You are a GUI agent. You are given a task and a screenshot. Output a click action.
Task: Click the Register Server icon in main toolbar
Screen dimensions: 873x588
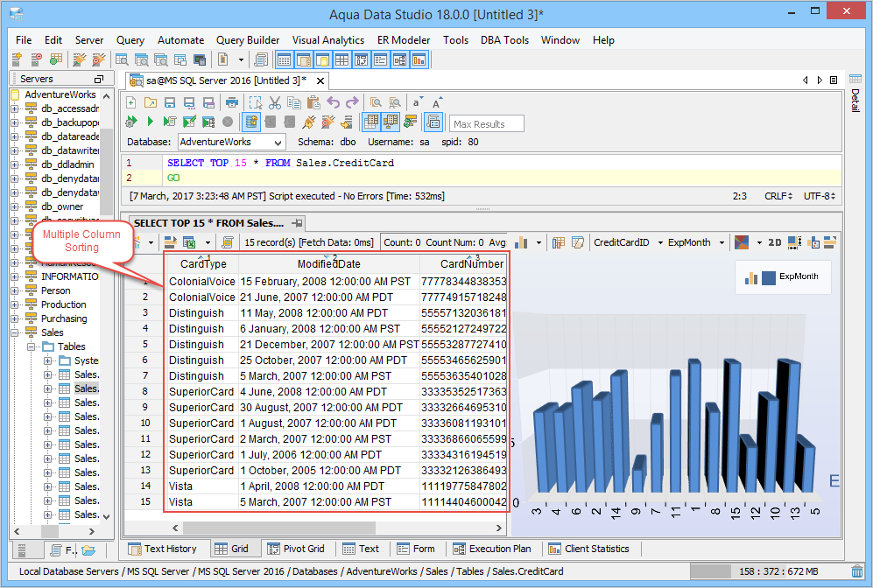(x=17, y=59)
